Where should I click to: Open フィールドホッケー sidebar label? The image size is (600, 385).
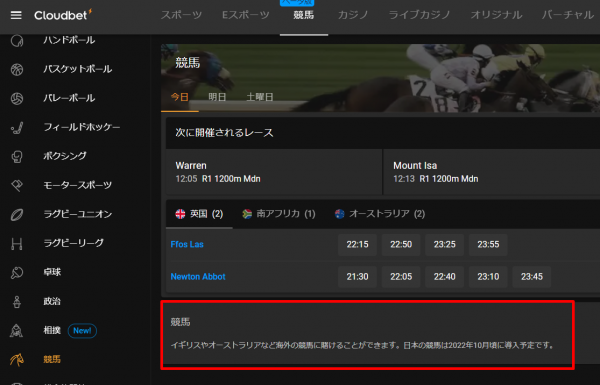(82, 127)
